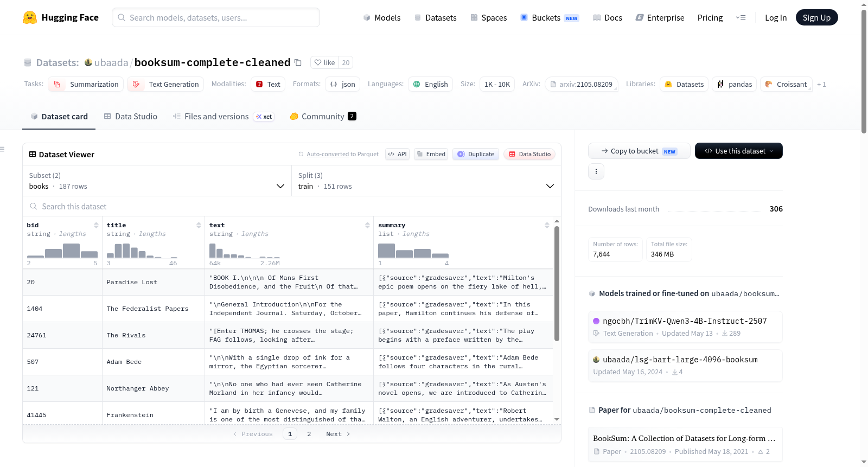Click the bid lengths histogram
This screenshot has width=868, height=467.
(62, 250)
